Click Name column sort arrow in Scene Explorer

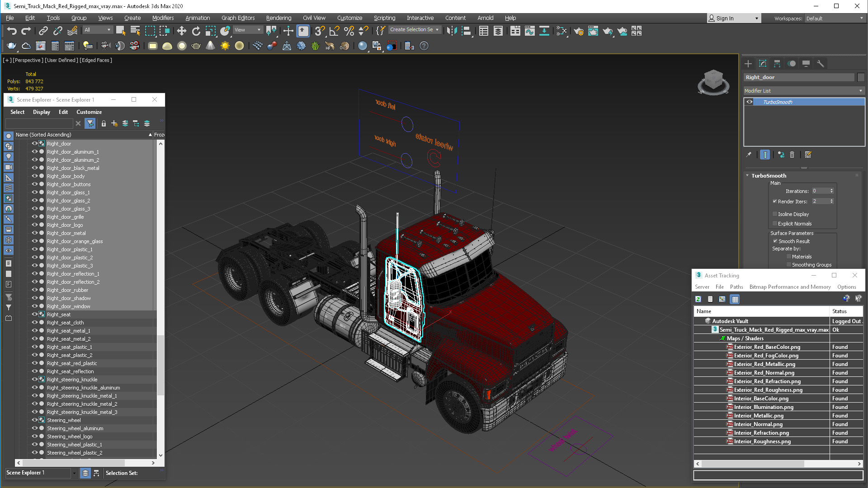pos(150,135)
